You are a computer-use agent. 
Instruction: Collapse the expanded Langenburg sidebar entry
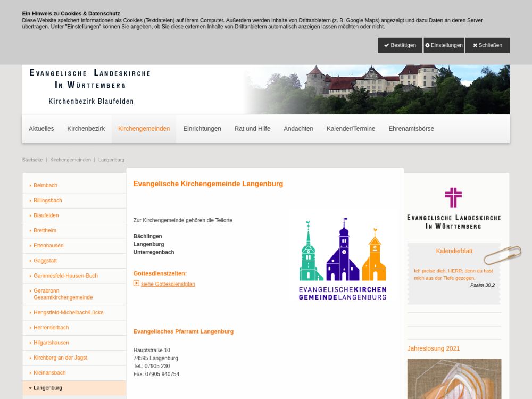pyautogui.click(x=30, y=388)
